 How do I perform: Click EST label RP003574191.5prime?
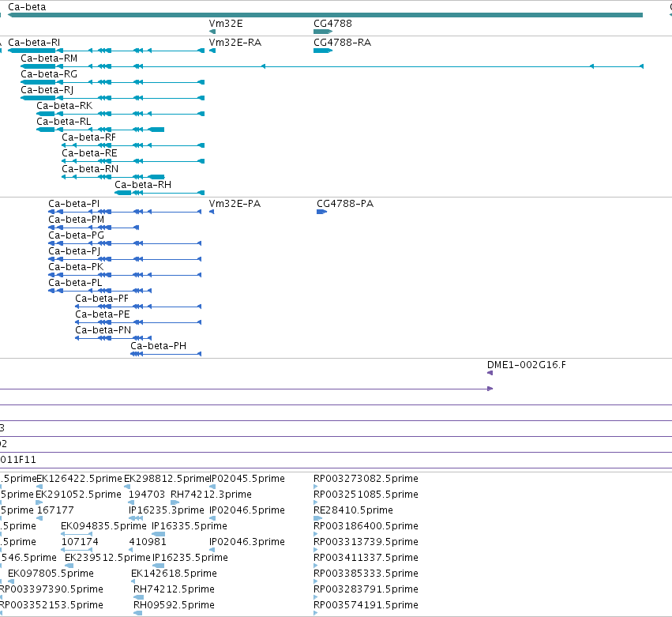pos(366,605)
